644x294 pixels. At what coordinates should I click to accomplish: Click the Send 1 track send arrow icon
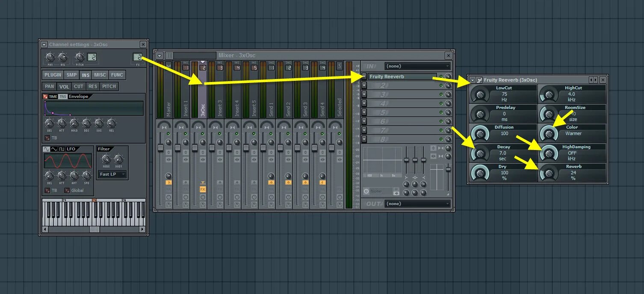(x=271, y=182)
